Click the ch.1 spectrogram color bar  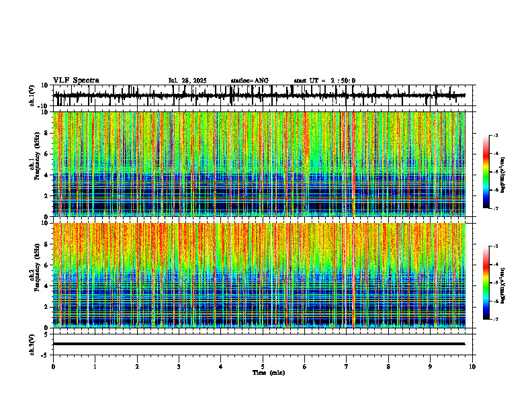pyautogui.click(x=486, y=172)
